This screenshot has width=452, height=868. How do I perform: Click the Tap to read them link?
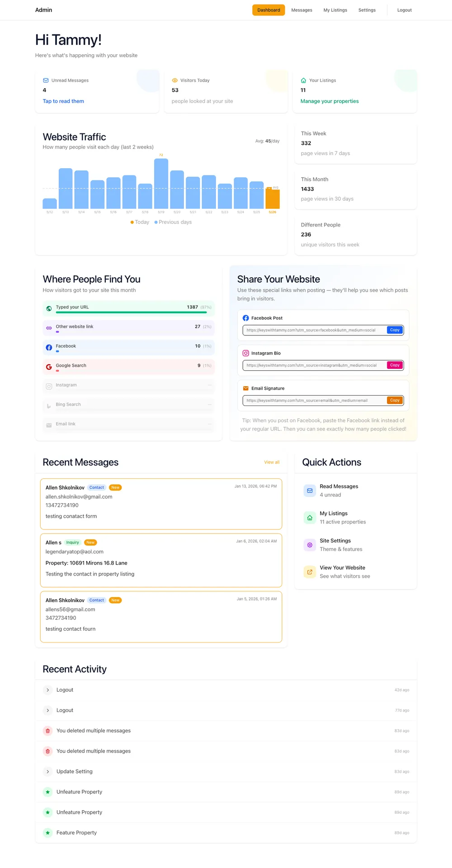click(63, 101)
